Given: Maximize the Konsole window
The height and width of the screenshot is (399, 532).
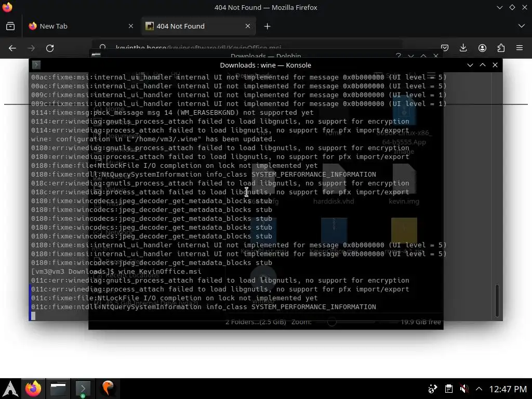Looking at the screenshot, I should [483, 65].
